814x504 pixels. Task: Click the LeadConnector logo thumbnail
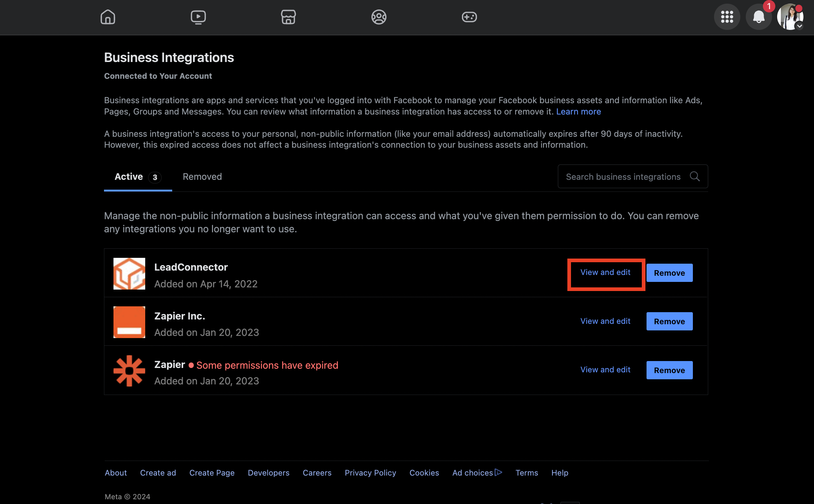pos(129,274)
